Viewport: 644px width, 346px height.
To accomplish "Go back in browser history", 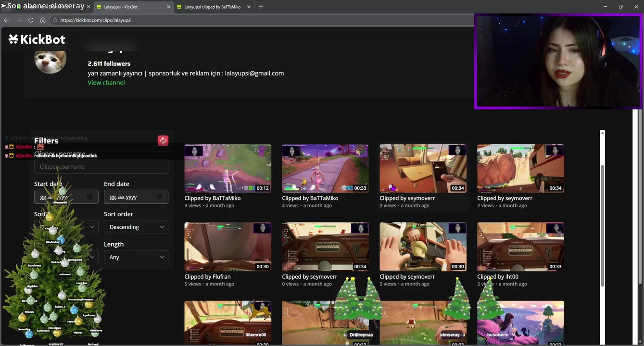I will coord(7,20).
